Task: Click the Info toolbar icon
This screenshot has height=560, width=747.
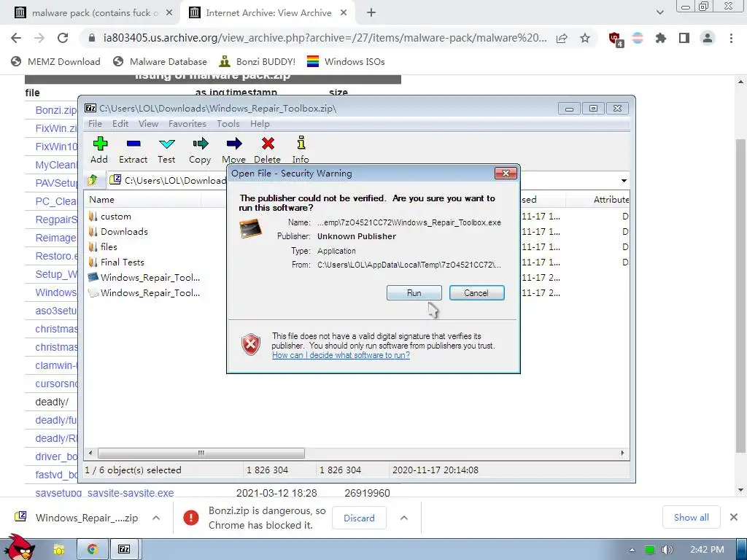Action: pos(301,150)
